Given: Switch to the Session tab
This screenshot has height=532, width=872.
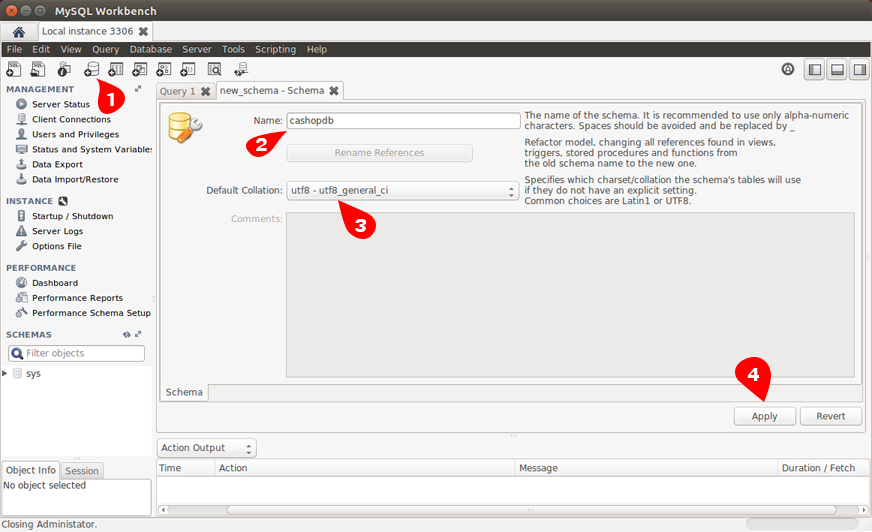Looking at the screenshot, I should click(82, 471).
